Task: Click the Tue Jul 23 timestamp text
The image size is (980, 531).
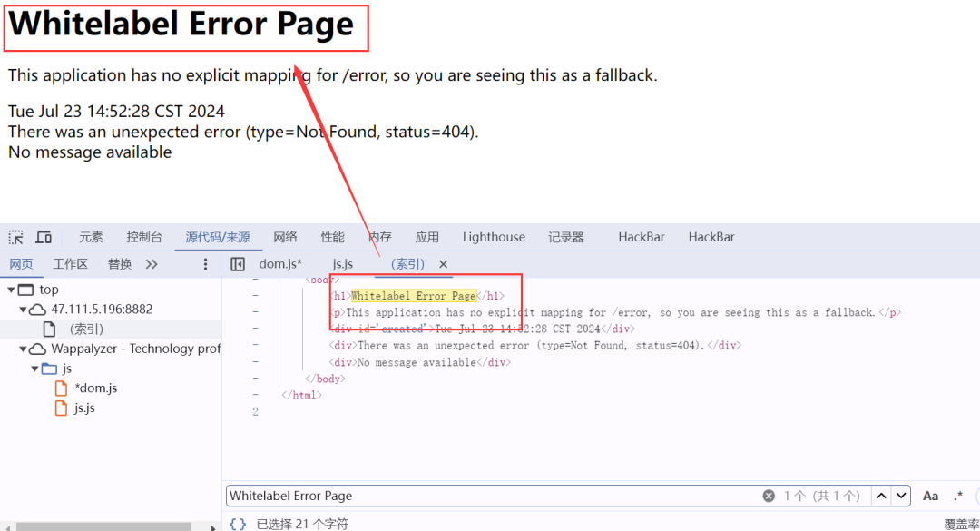Action: [116, 112]
